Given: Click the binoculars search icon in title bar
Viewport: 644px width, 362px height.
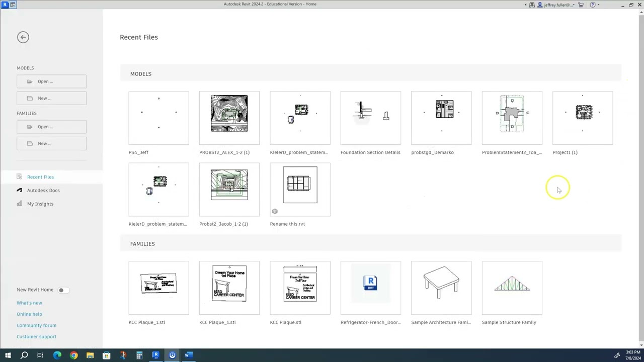Looking at the screenshot, I should click(x=532, y=5).
